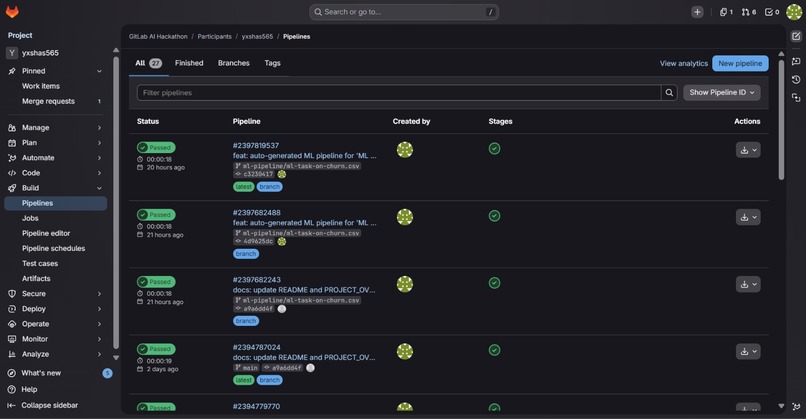Screen dimensions: 806x419
Task: Expand the Code menu in sidebar
Action: [x=56, y=173]
